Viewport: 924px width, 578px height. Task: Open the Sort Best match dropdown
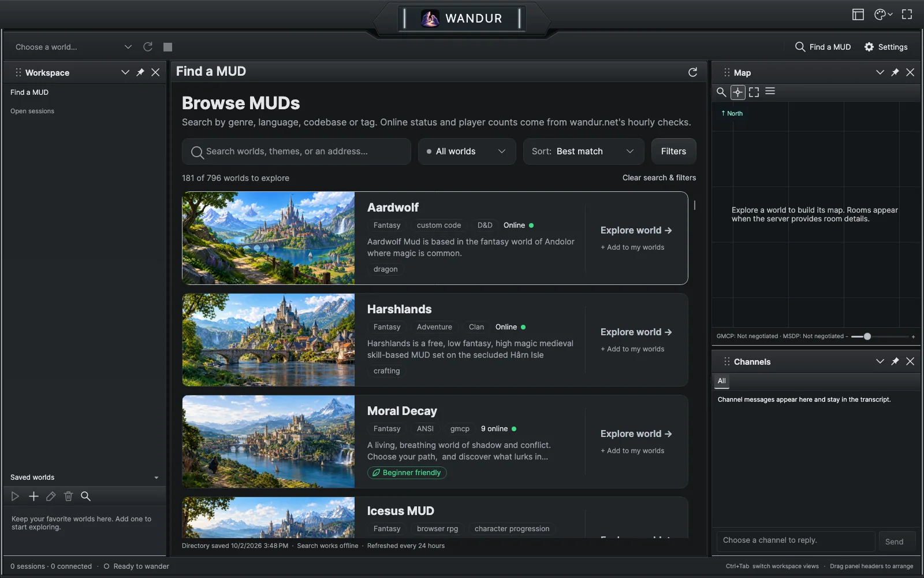(583, 151)
